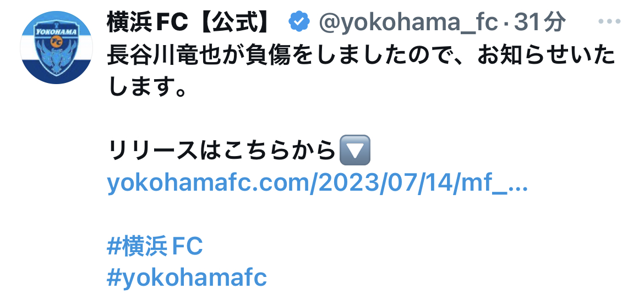The image size is (644, 294).
Task: Open the three-dot more options menu
Action: 609,22
